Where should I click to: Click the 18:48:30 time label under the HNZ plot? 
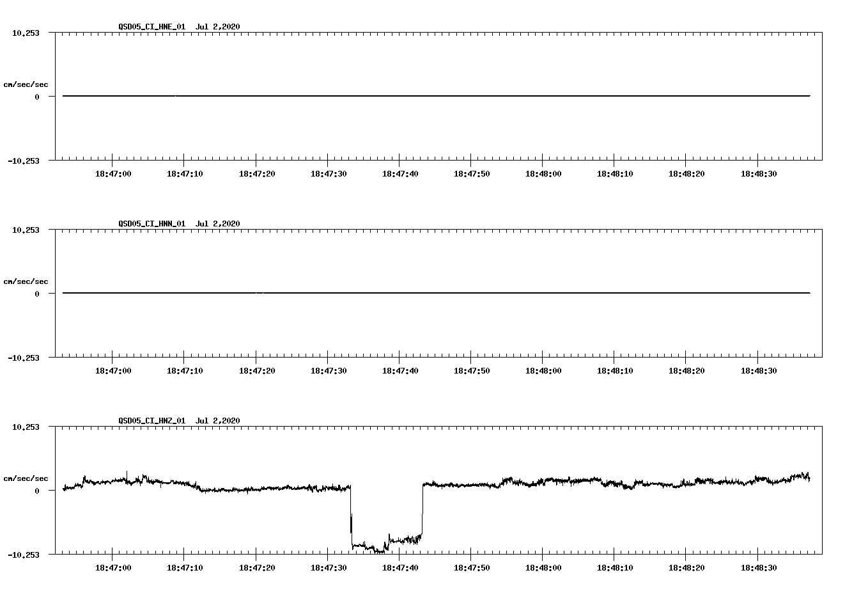coord(759,568)
